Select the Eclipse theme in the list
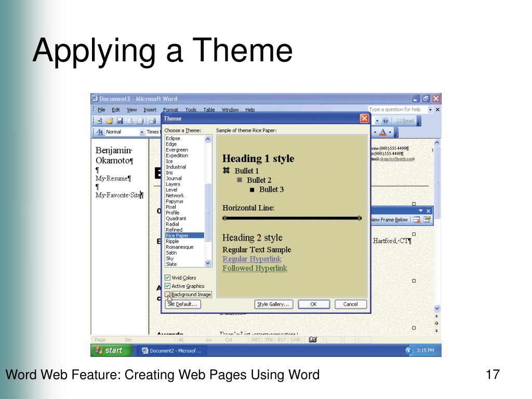The height and width of the screenshot is (399, 532). [x=173, y=138]
